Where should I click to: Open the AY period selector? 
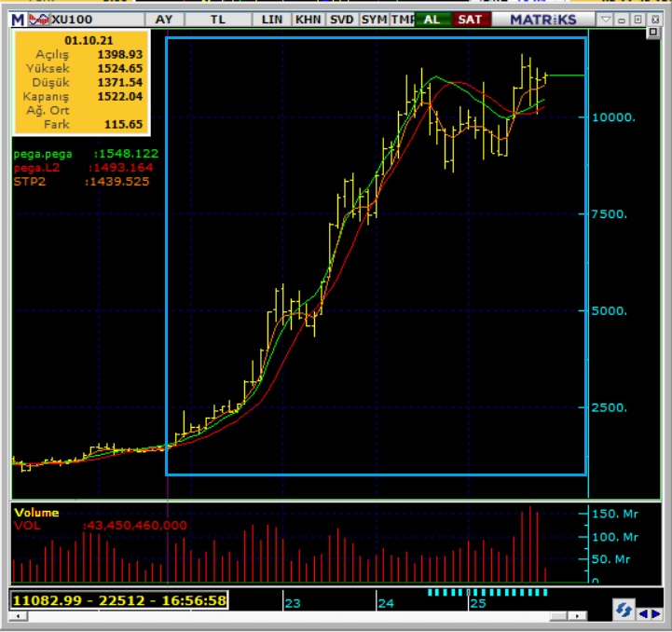point(164,19)
